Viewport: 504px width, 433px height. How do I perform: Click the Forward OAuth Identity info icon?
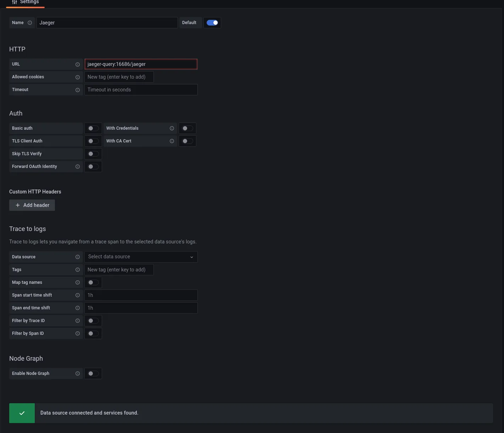[78, 167]
